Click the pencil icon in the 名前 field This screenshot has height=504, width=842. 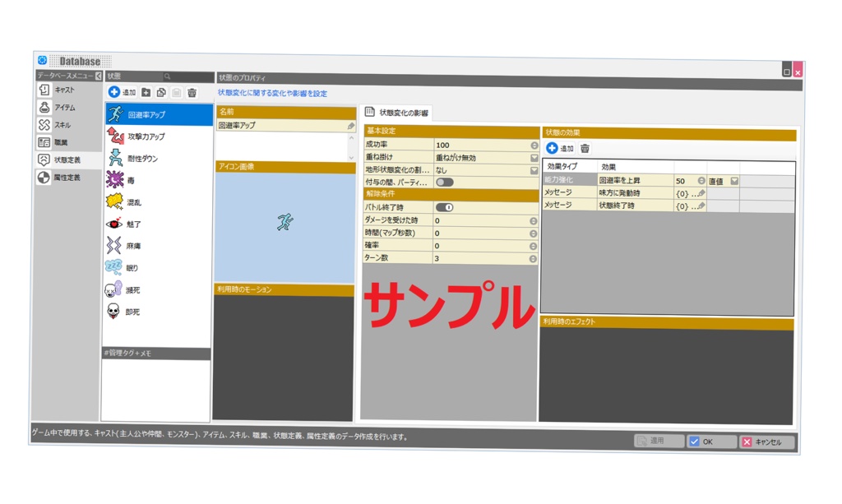350,126
